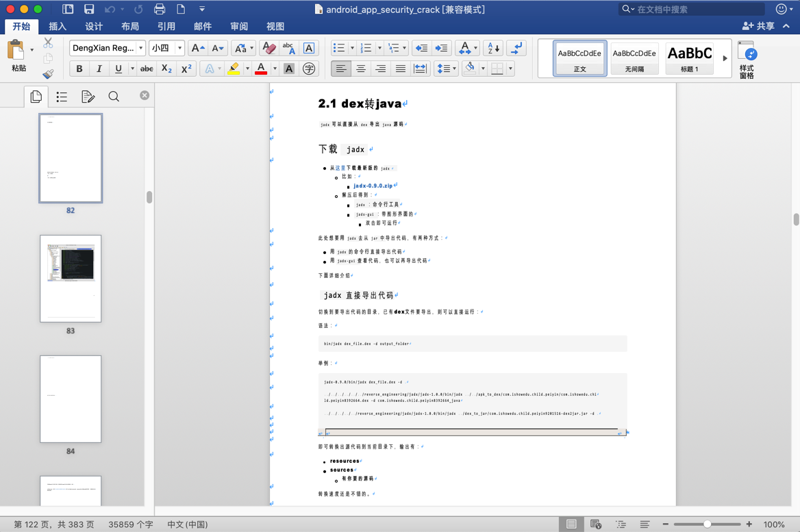Image resolution: width=800 pixels, height=532 pixels.
Task: Click the Paste clipboard icon
Action: pos(15,51)
